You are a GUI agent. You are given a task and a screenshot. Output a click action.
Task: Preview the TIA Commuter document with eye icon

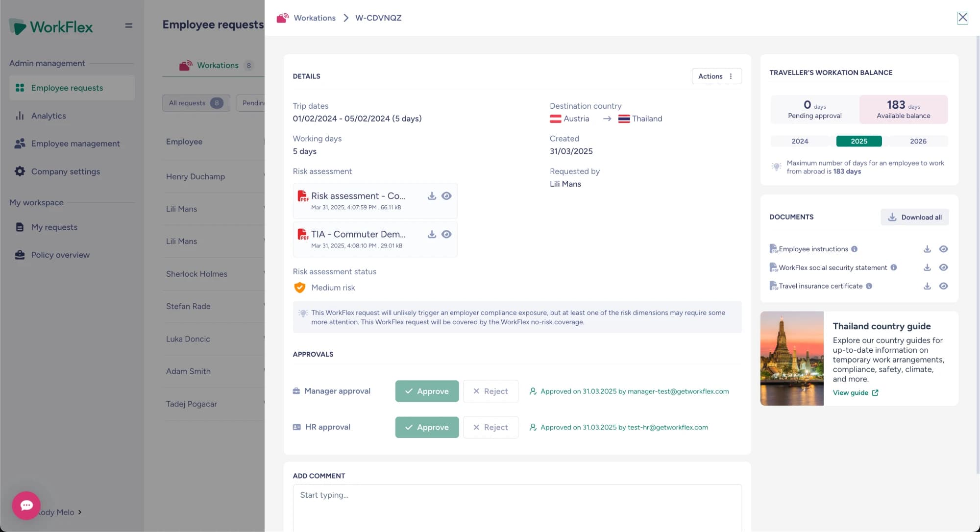pyautogui.click(x=446, y=234)
